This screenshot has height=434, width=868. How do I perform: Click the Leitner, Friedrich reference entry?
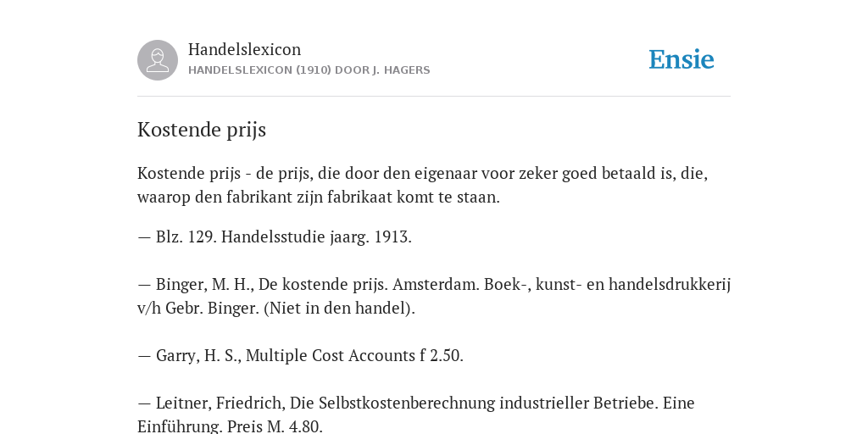coord(415,414)
